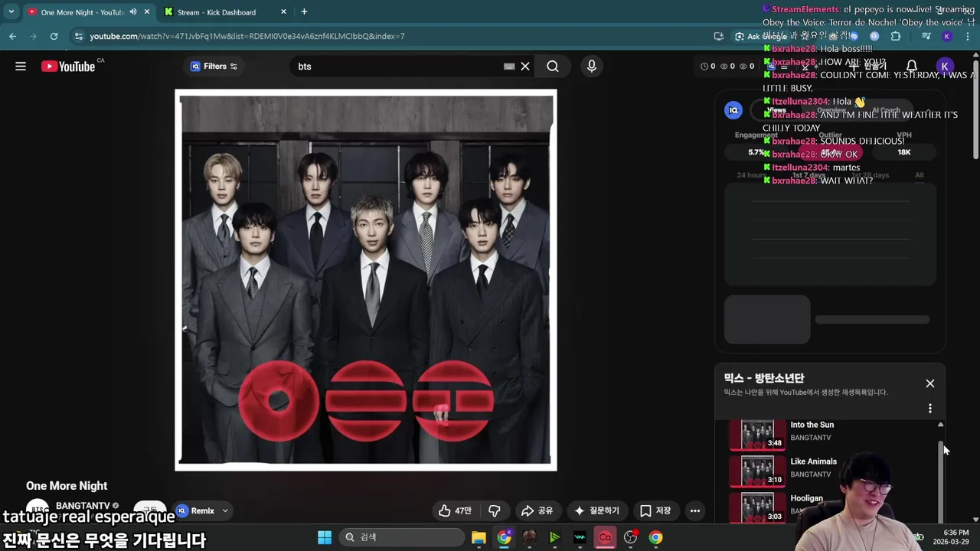The height and width of the screenshot is (551, 980).
Task: Close the One More Night tab
Action: click(146, 12)
